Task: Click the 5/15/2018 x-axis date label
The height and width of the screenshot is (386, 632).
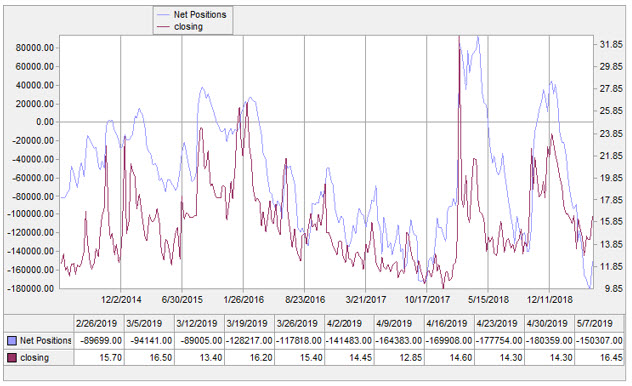Action: pyautogui.click(x=489, y=300)
